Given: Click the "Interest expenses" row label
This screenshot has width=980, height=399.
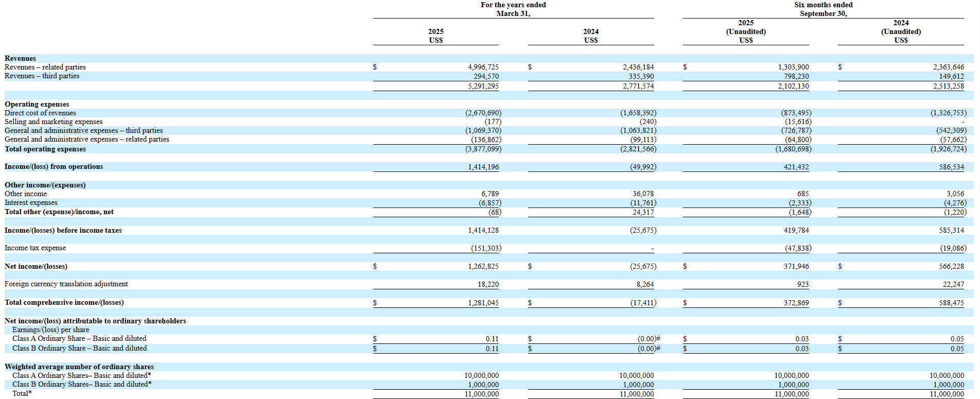Looking at the screenshot, I should coord(31,203).
